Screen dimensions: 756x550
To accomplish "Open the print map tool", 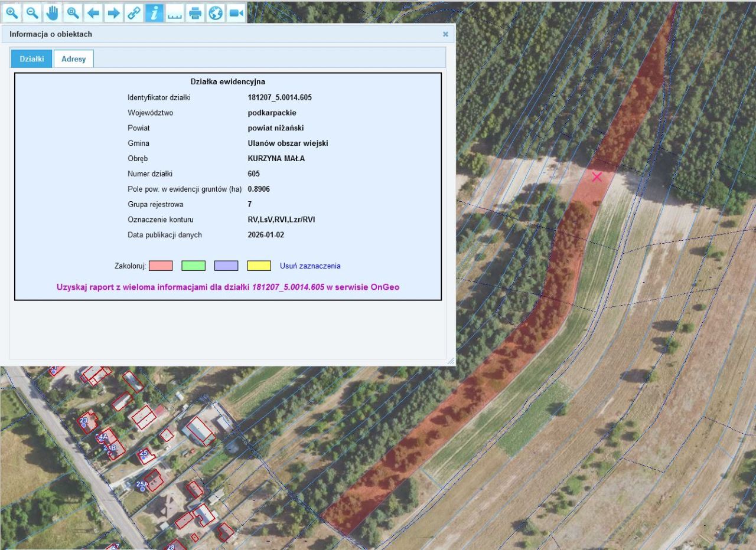I will pos(195,12).
